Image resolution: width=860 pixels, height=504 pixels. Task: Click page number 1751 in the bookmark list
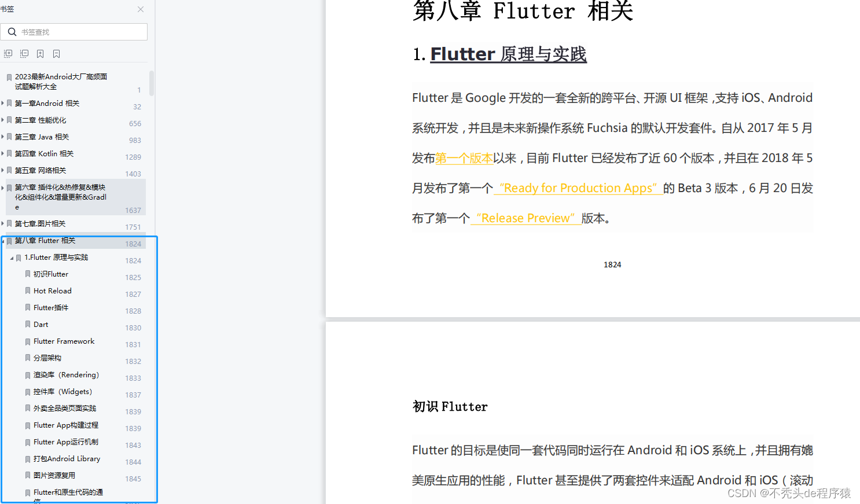(x=133, y=227)
